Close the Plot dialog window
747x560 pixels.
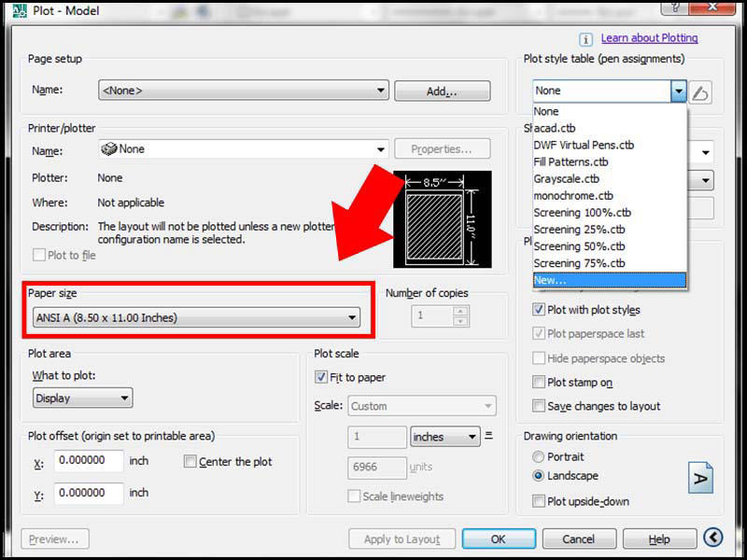(x=712, y=7)
